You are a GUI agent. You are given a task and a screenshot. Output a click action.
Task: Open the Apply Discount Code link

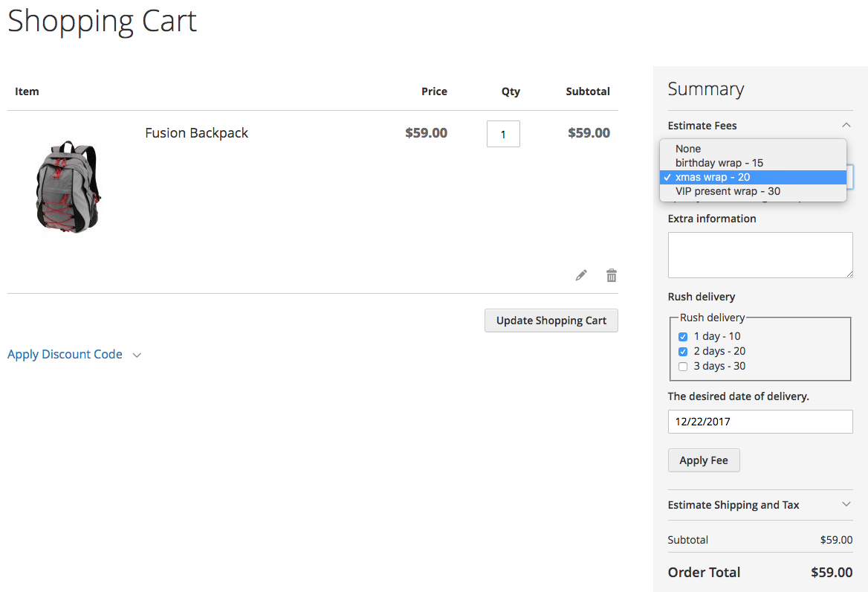(x=65, y=355)
